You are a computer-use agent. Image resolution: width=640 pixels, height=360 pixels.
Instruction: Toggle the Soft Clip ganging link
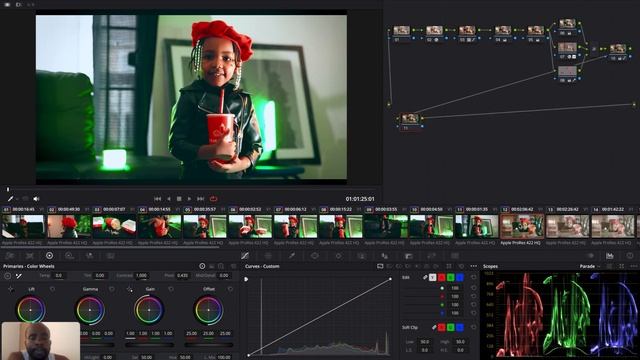434,327
